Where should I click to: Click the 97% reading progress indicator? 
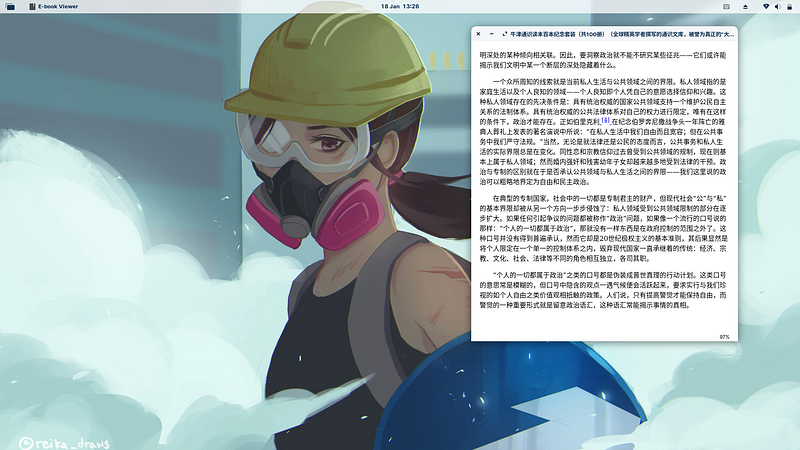(724, 337)
